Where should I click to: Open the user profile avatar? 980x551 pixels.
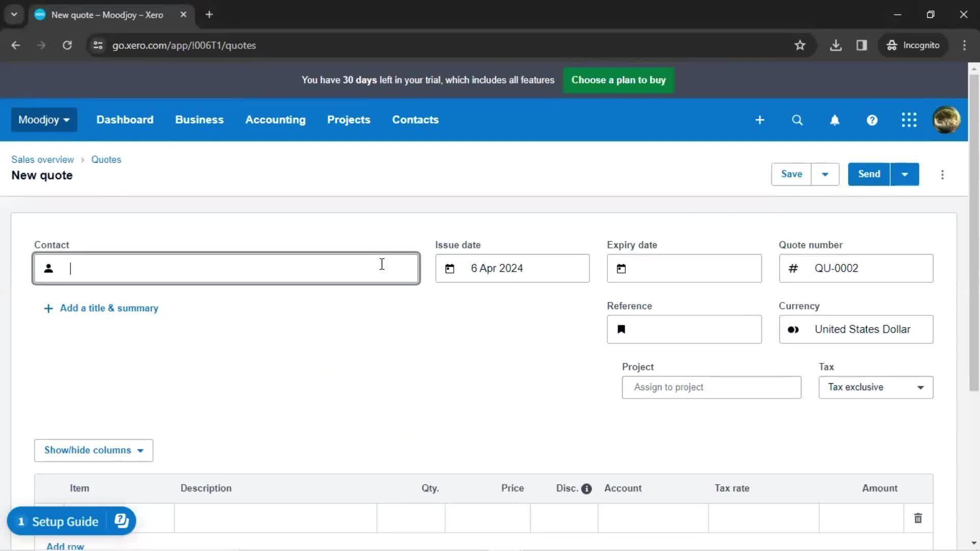coord(946,120)
